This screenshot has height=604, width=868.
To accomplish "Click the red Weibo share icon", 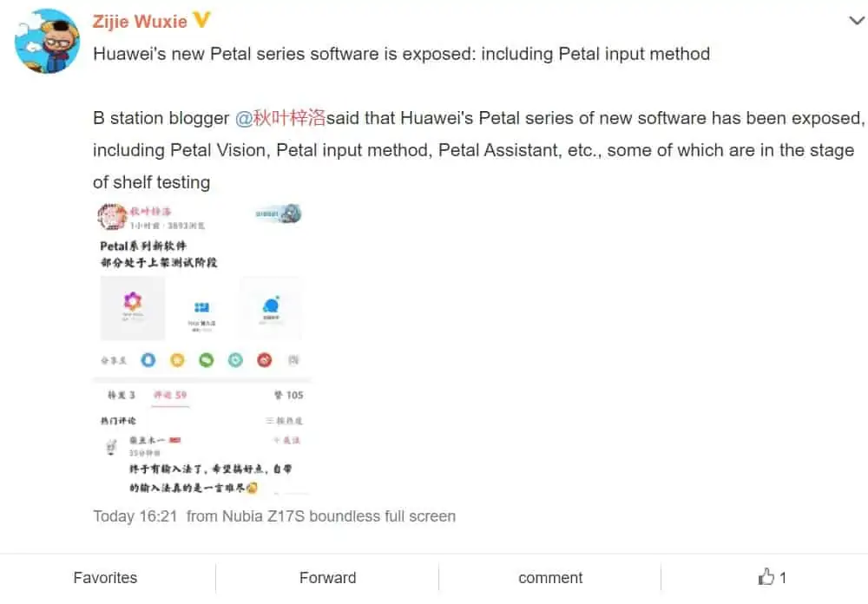I will (265, 360).
